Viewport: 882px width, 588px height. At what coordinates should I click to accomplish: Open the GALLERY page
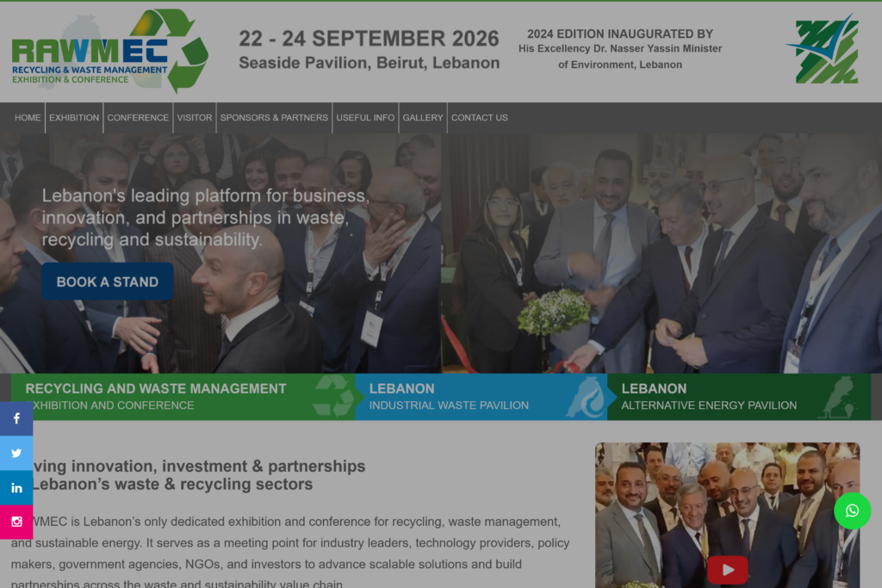click(422, 117)
